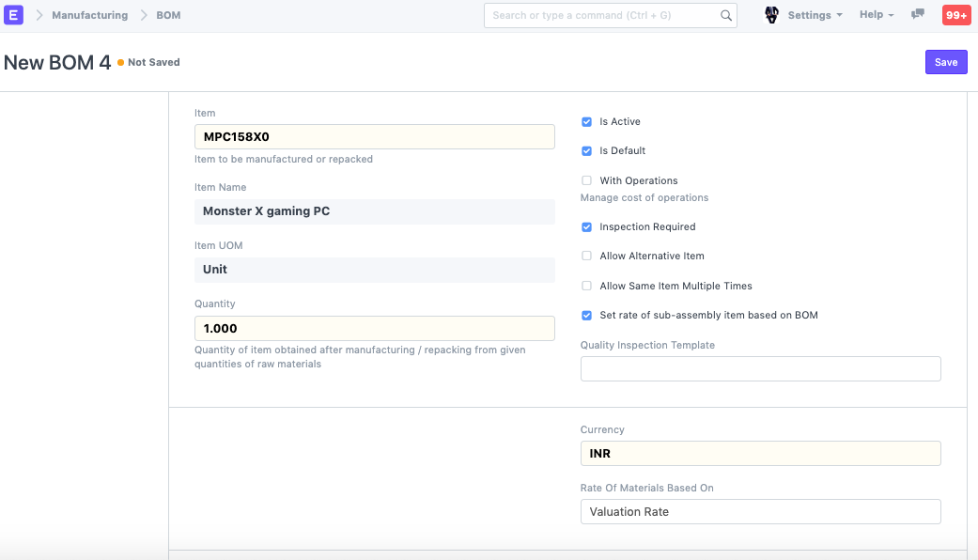Toggle the Inspection Required checkbox
The width and height of the screenshot is (978, 560).
pos(586,227)
